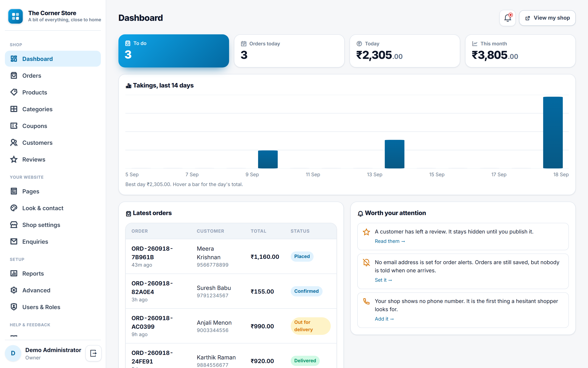The image size is (588, 368).
Task: Open The Corner Store logo icon
Action: pyautogui.click(x=16, y=16)
